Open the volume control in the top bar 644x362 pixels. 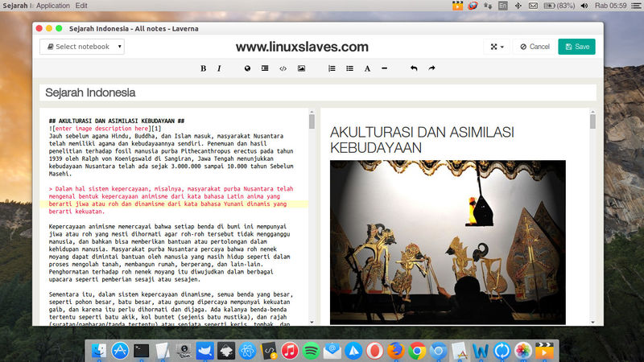(584, 6)
